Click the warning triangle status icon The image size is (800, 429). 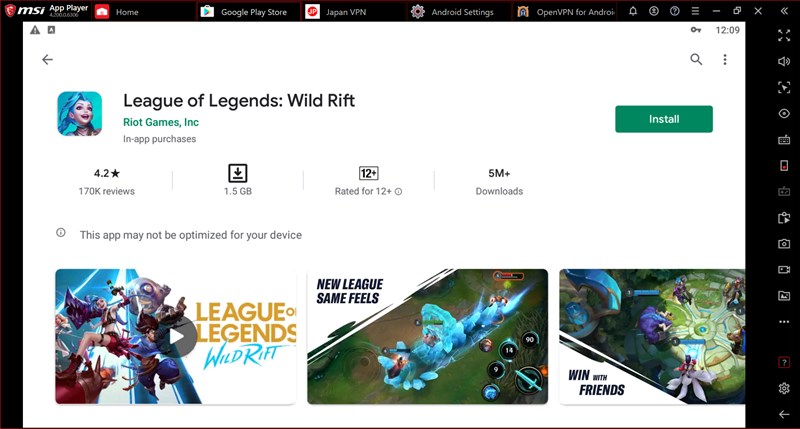click(35, 30)
